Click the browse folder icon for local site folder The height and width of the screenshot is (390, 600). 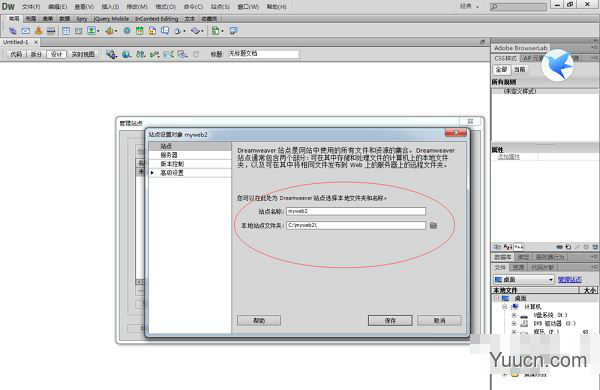pos(433,225)
